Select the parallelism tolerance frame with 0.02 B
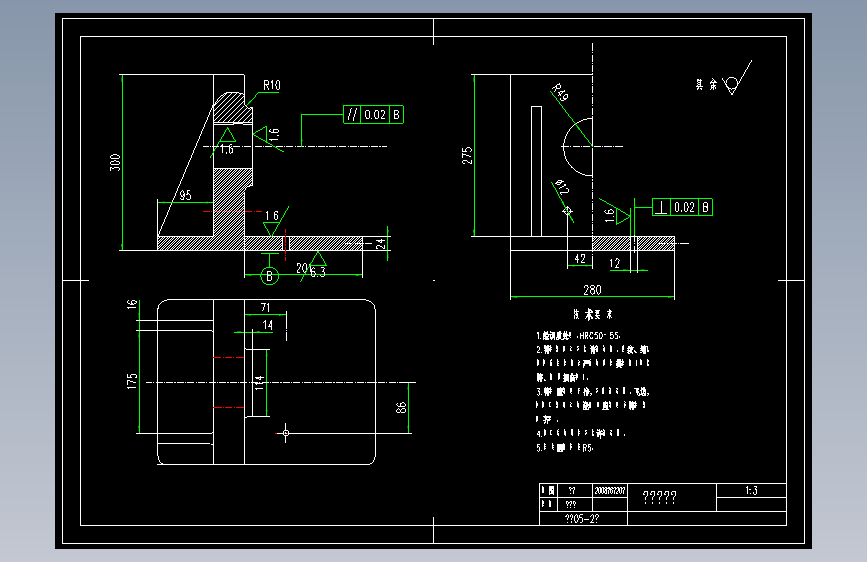This screenshot has width=867, height=562. click(x=373, y=115)
